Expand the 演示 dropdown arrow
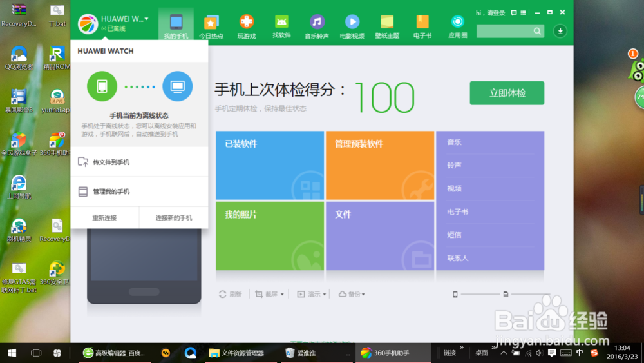This screenshot has height=363, width=644. pyautogui.click(x=325, y=295)
